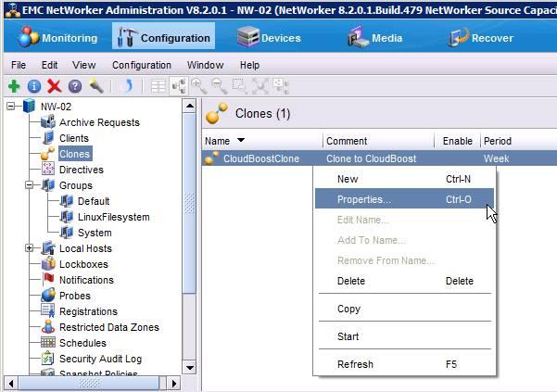Open the Help menu
This screenshot has height=392, width=557.
[x=249, y=65]
